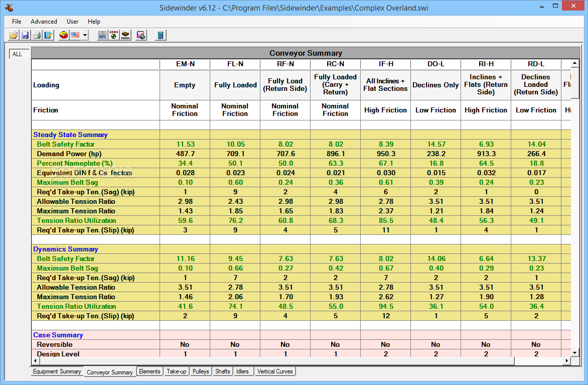Click the Tension Ratio Utilization value 85.5
The height and width of the screenshot is (385, 588).
tap(386, 221)
